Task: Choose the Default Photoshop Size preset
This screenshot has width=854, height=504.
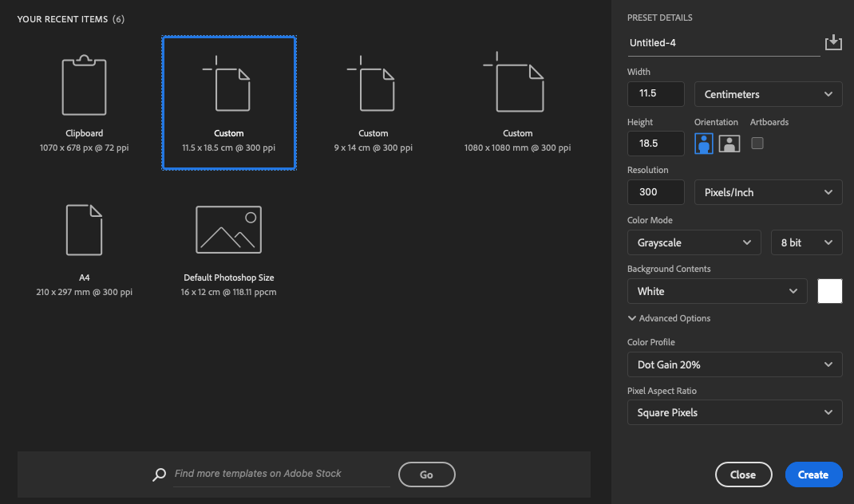Action: [x=228, y=230]
